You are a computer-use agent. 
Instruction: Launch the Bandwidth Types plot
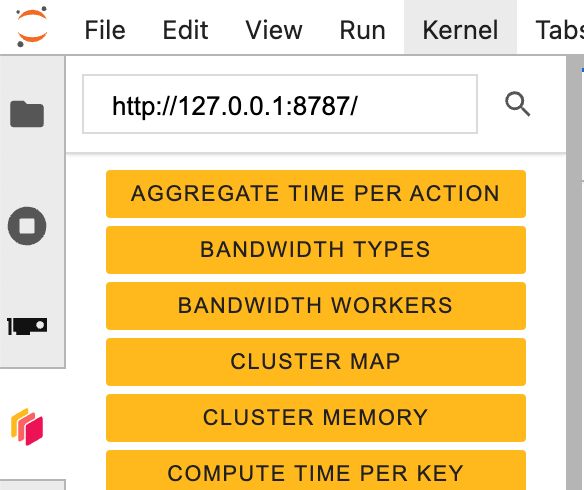click(316, 250)
